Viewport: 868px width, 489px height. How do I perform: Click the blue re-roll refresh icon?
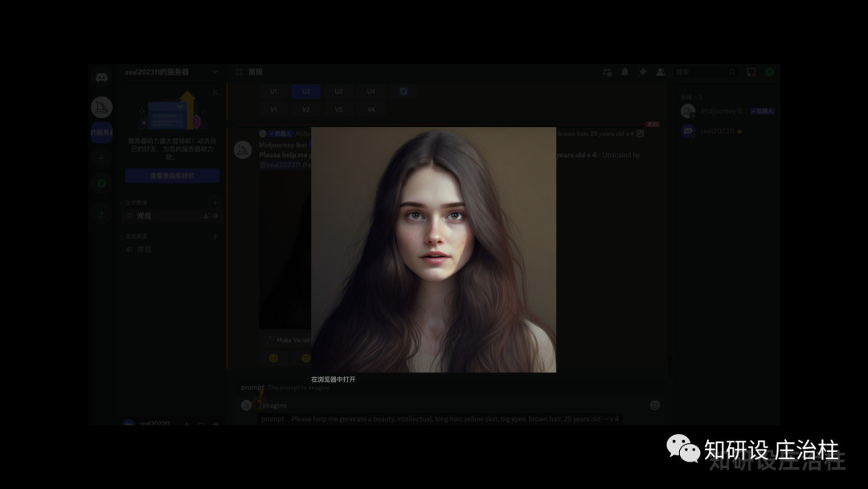pyautogui.click(x=403, y=92)
